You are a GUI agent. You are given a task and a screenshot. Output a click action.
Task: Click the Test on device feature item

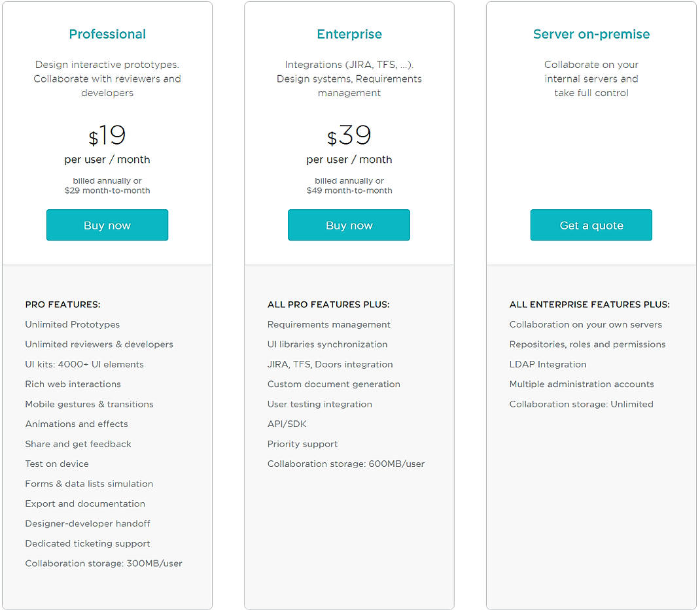coord(56,464)
